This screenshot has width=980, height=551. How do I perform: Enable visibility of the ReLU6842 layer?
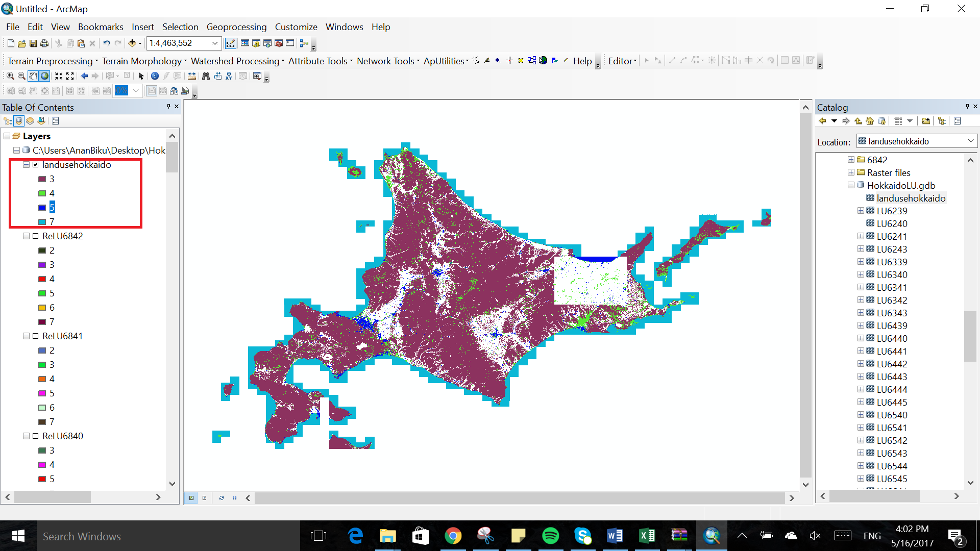click(36, 236)
